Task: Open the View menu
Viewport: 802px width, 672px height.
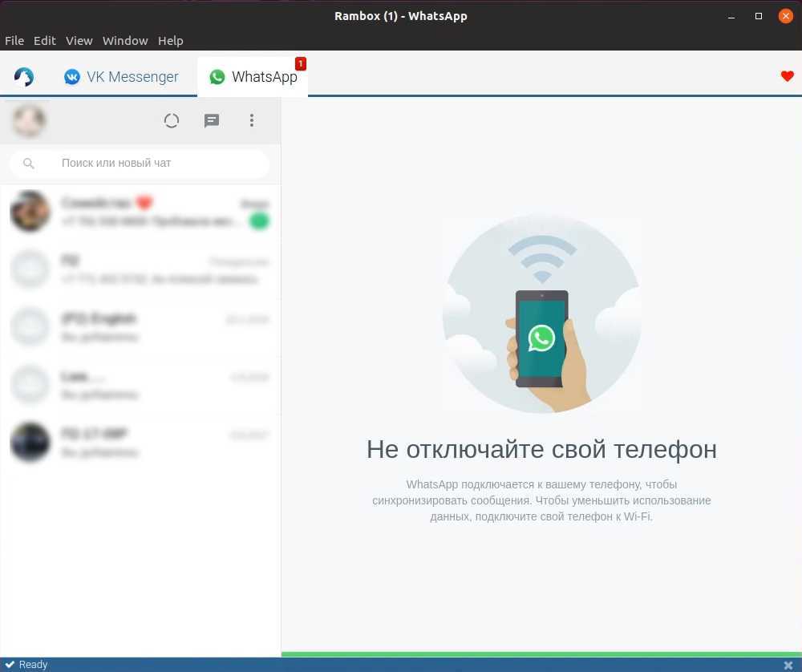Action: click(x=79, y=40)
